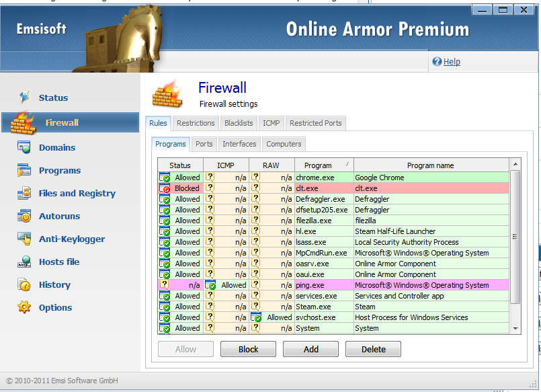Select the Ports sub-tab
This screenshot has width=541, height=392.
[204, 144]
